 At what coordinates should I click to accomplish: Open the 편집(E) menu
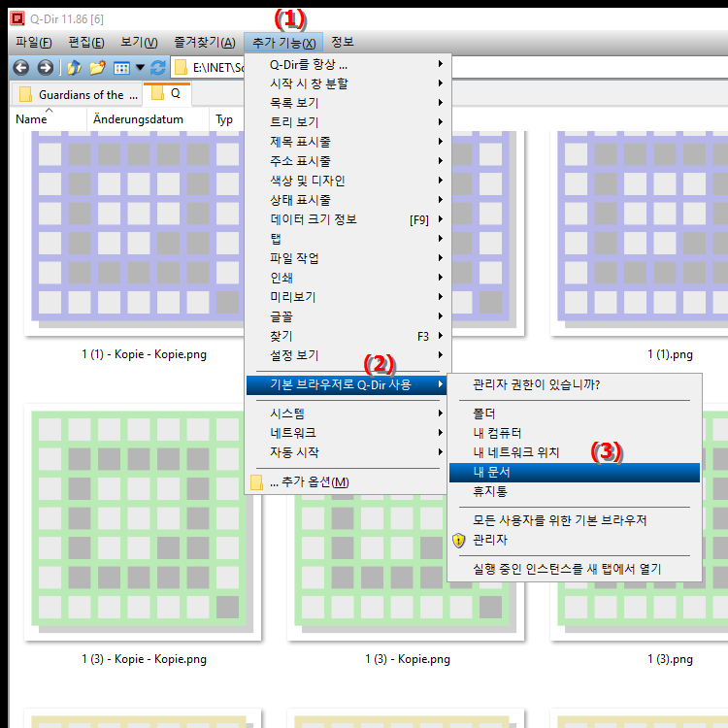tap(86, 43)
